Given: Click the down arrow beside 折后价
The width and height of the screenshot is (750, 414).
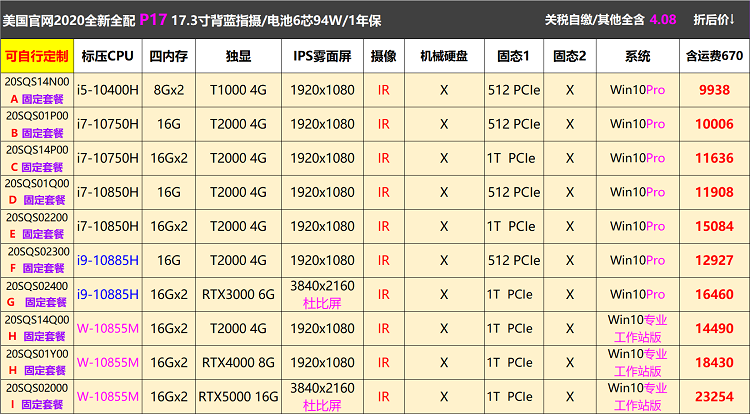Looking at the screenshot, I should coord(738,19).
